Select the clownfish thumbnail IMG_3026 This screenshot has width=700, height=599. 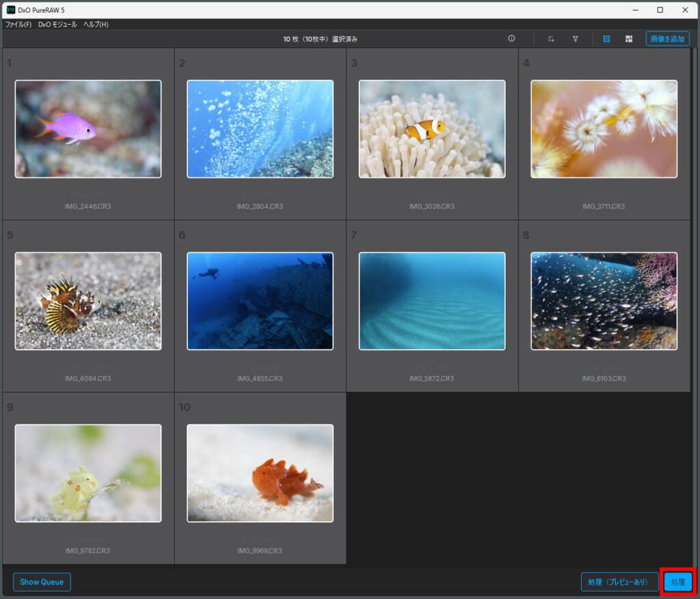tap(432, 129)
